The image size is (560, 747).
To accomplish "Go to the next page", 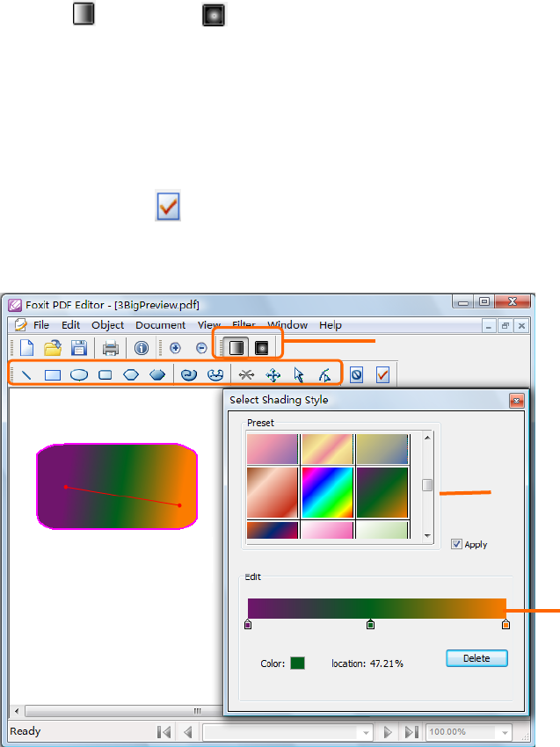I will [x=388, y=732].
